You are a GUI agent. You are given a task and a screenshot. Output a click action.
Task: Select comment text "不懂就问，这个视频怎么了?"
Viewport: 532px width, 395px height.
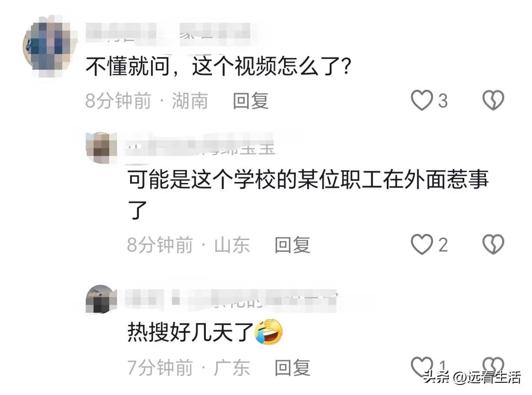[218, 68]
